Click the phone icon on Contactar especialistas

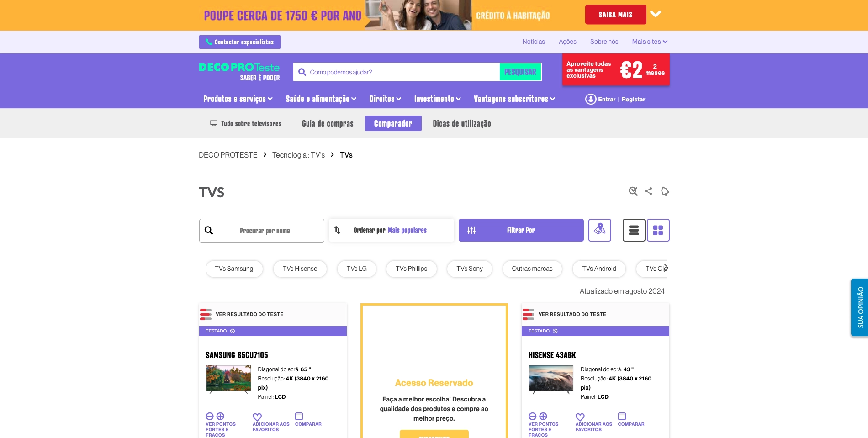[209, 42]
